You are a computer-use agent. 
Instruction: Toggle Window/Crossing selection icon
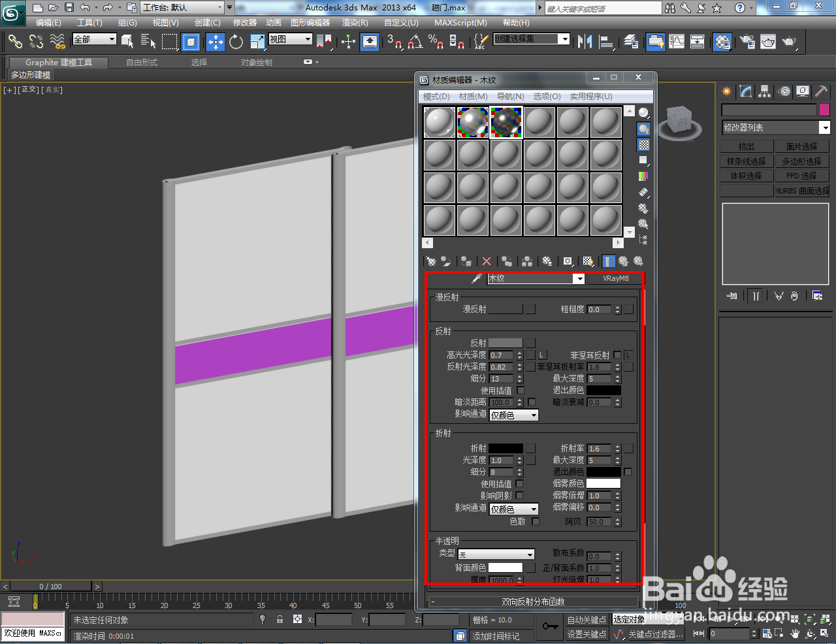191,42
